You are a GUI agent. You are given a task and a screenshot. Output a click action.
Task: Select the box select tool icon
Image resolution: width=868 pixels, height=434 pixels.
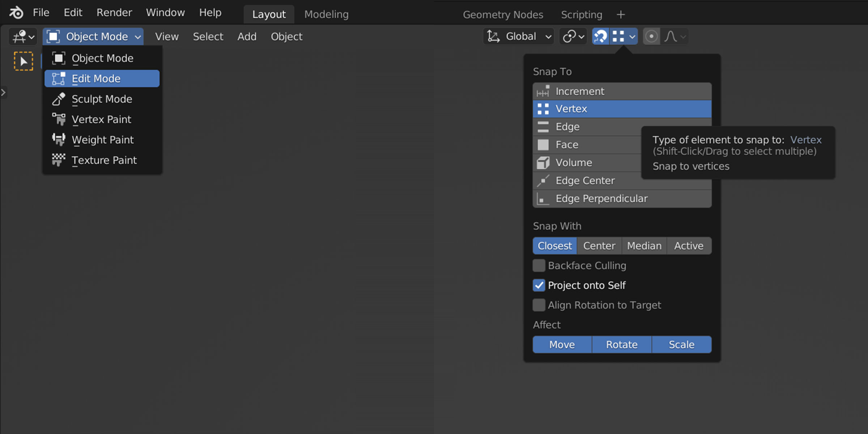(x=24, y=61)
